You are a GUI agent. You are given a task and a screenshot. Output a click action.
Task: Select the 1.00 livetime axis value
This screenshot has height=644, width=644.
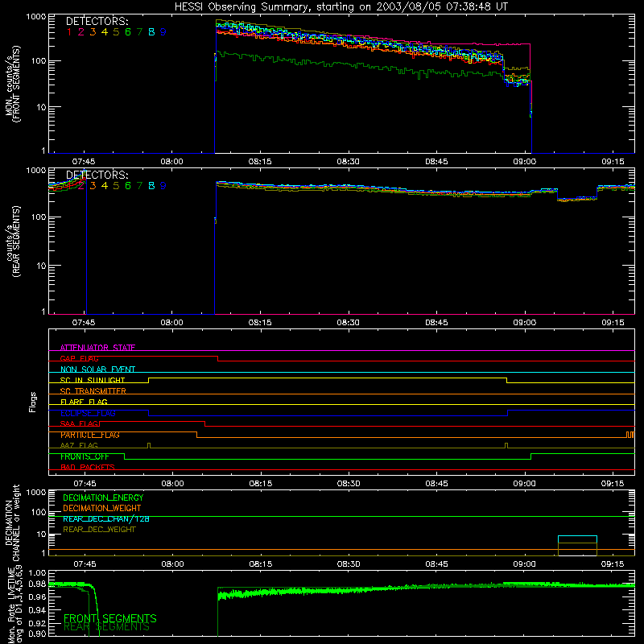(x=37, y=572)
